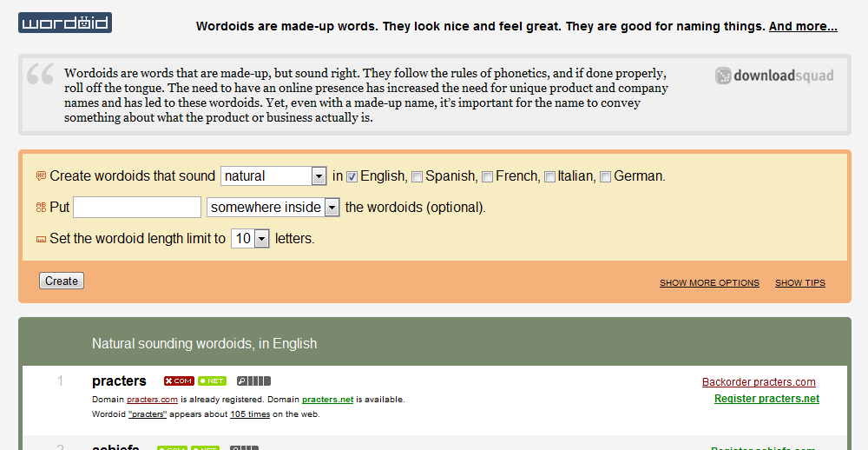Uncheck the English language checkbox
868x450 pixels.
pyautogui.click(x=352, y=177)
